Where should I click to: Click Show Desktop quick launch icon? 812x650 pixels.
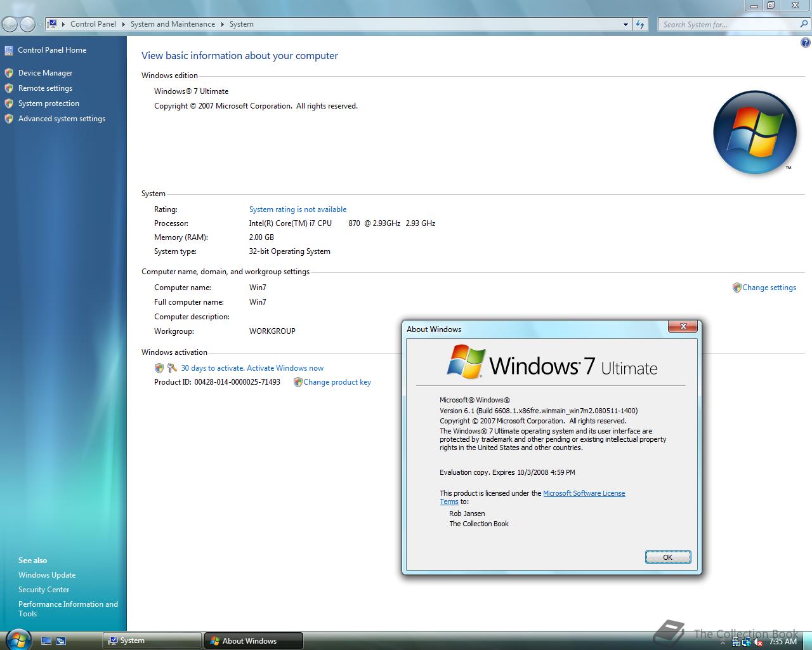tap(46, 641)
